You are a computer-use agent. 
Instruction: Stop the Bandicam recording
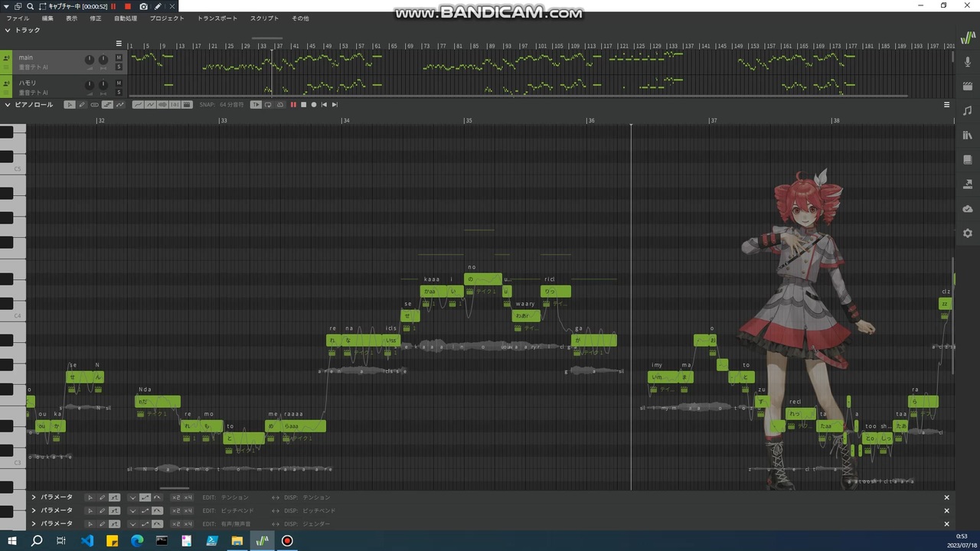[128, 6]
